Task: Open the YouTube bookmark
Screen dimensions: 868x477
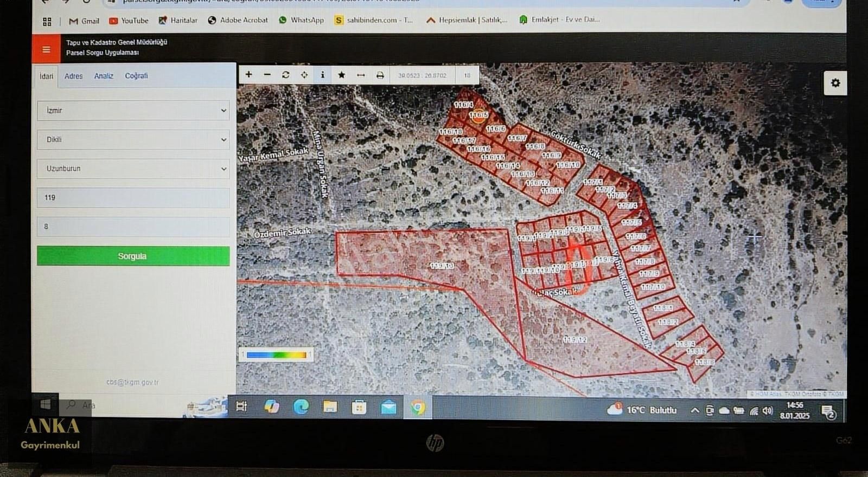Action: [129, 21]
